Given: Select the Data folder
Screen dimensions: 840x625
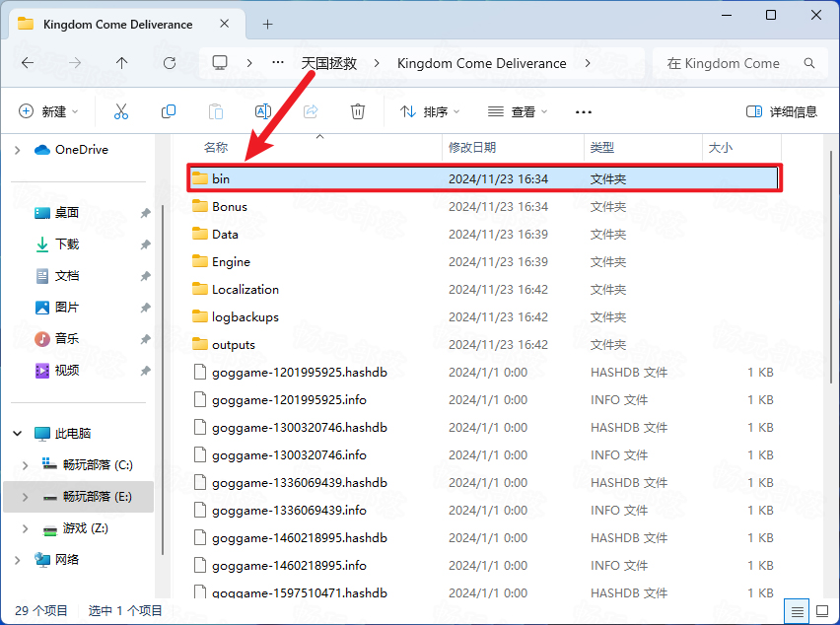Looking at the screenshot, I should 484,234.
